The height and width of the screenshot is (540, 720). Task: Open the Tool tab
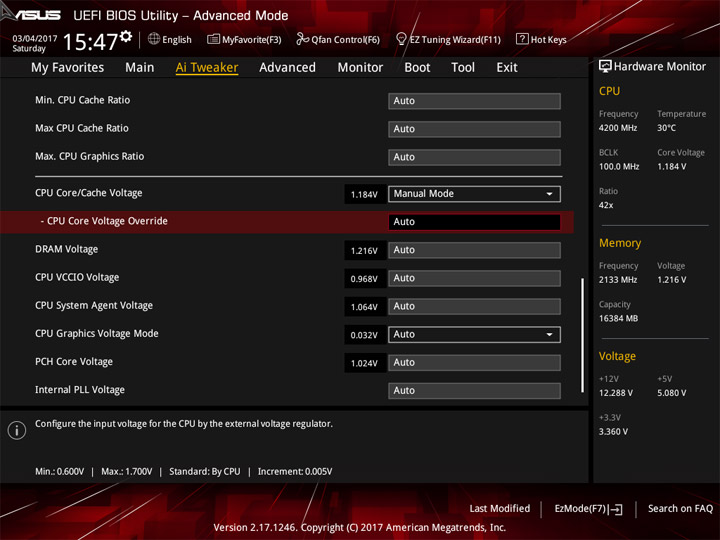tap(463, 68)
